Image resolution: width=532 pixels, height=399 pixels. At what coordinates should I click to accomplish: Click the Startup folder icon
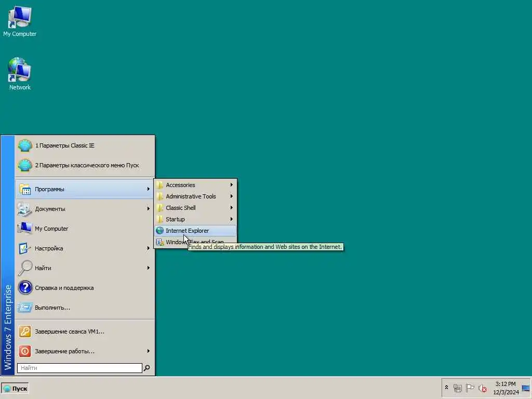click(159, 219)
